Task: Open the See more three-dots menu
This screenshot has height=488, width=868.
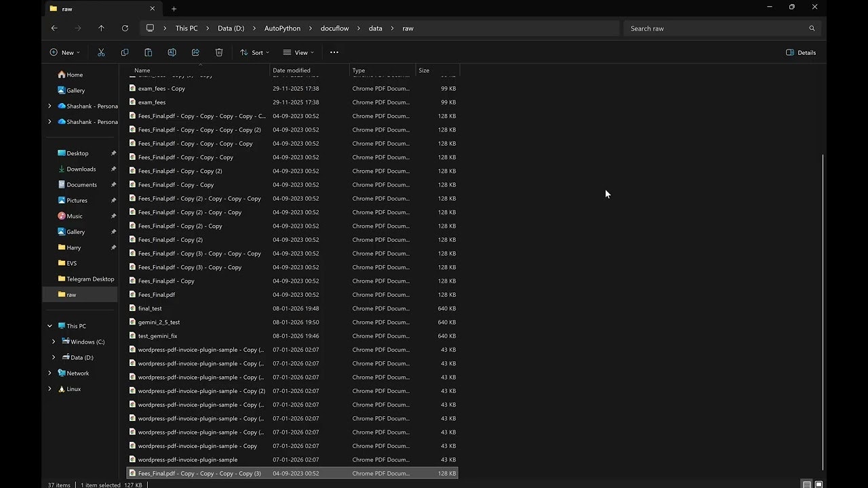Action: 334,52
